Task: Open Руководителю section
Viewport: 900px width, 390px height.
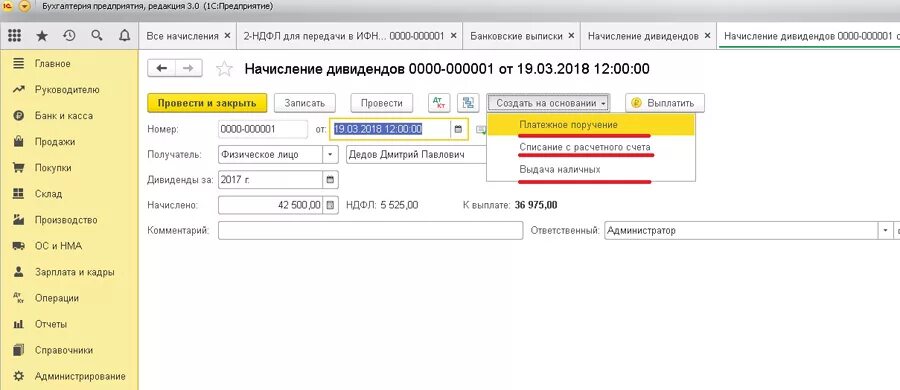Action: 67,90
